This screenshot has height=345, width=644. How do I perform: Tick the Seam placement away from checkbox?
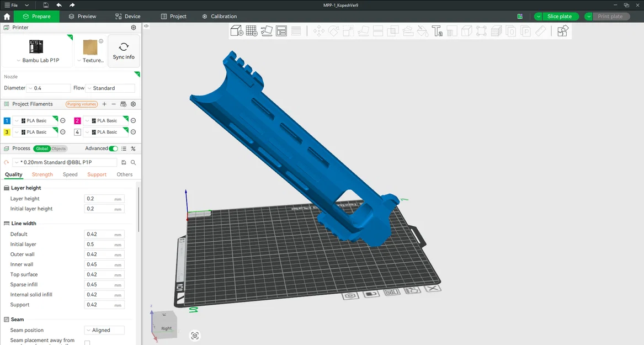[87, 342]
